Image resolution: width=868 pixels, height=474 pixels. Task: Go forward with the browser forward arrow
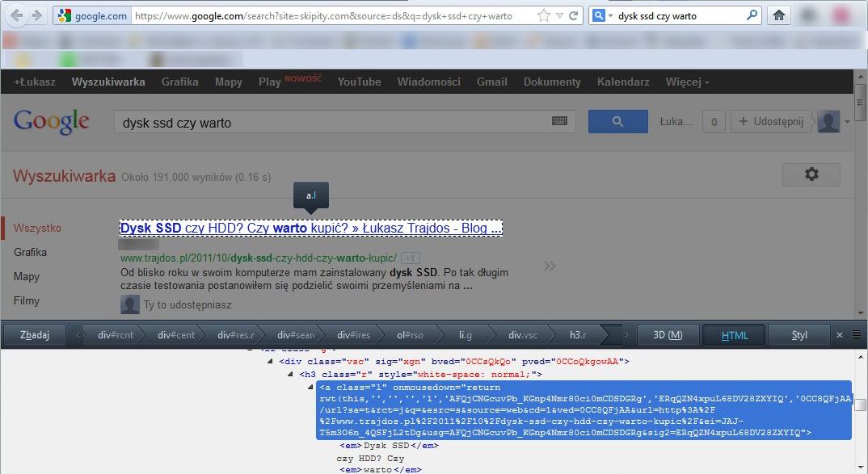[37, 15]
